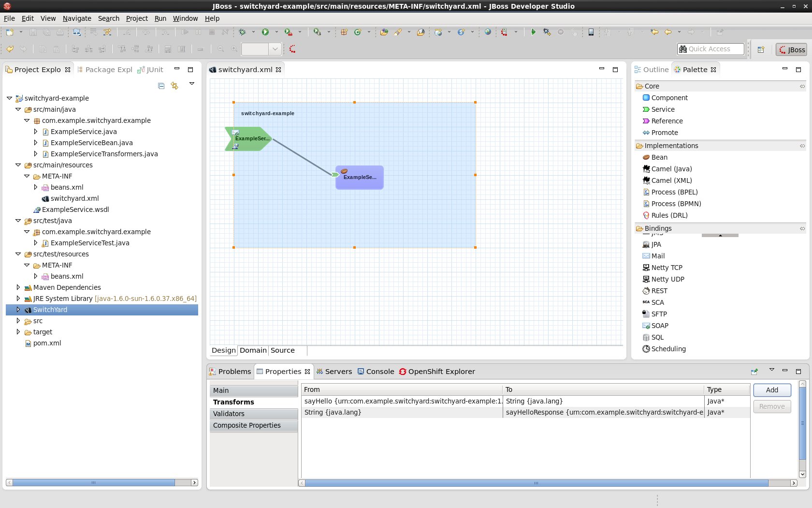Click the Add transform button
This screenshot has width=812, height=508.
[772, 390]
